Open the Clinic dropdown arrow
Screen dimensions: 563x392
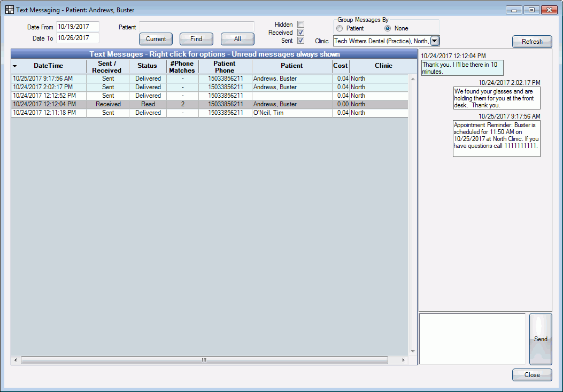[x=435, y=41]
